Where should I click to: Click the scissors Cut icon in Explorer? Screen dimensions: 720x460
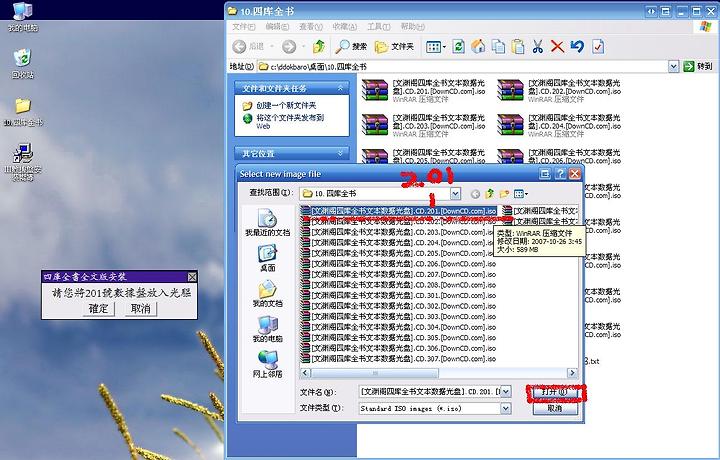pos(538,46)
